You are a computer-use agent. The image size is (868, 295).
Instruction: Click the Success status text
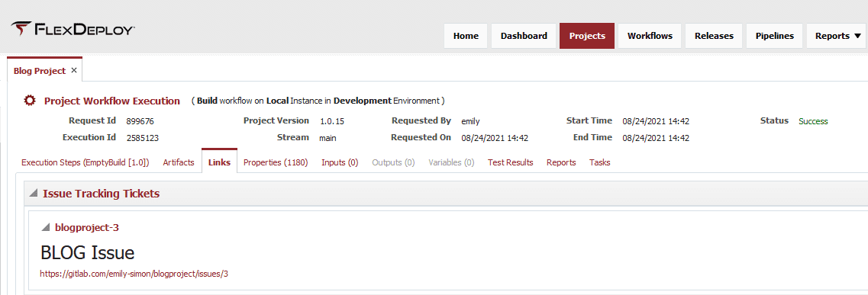click(x=813, y=121)
